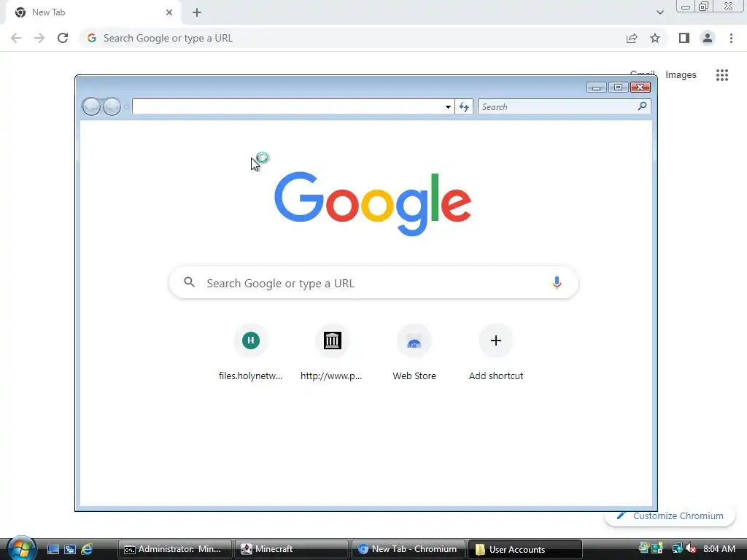
Task: Open Chromium three-dot menu
Action: (x=731, y=38)
